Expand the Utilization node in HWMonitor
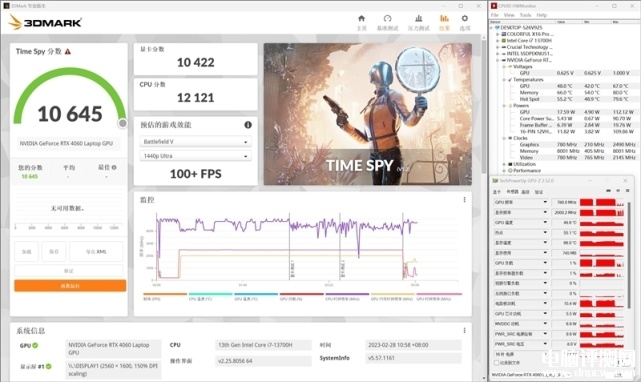The height and width of the screenshot is (382, 641). pos(504,164)
